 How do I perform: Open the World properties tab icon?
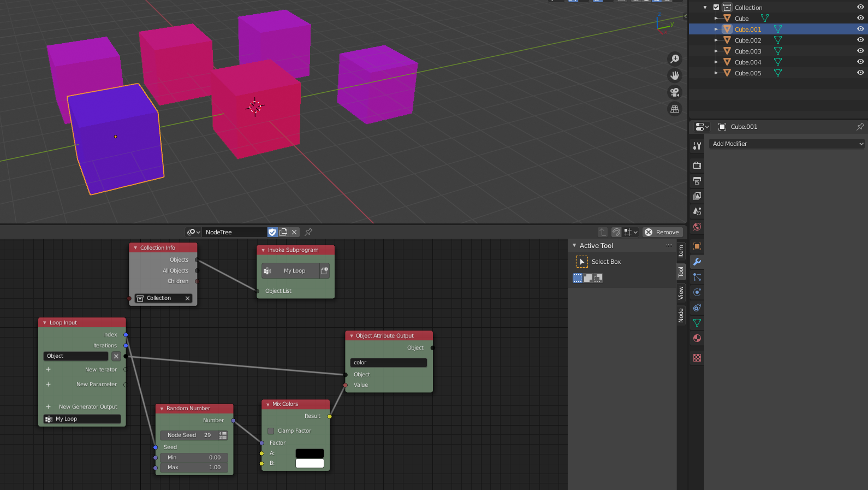697,227
